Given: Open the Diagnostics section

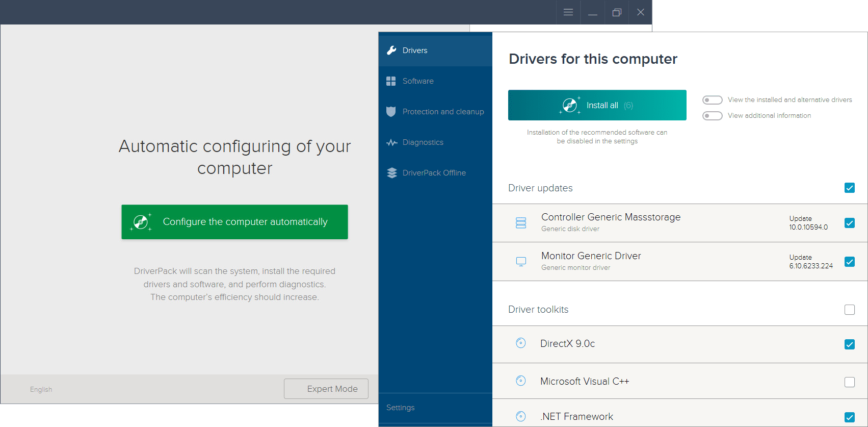Looking at the screenshot, I should (x=435, y=142).
